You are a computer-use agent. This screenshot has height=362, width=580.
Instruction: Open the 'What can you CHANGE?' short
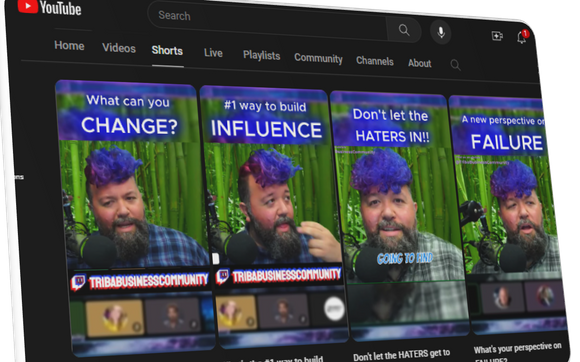135,218
